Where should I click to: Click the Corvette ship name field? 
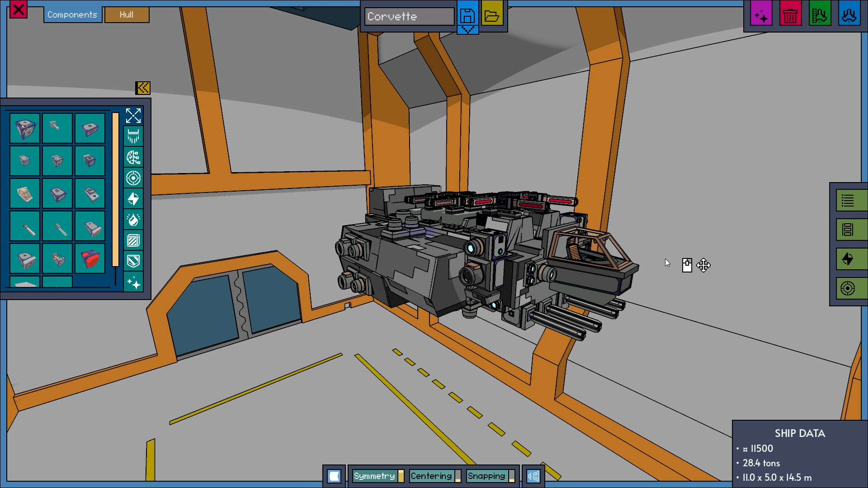[x=409, y=16]
